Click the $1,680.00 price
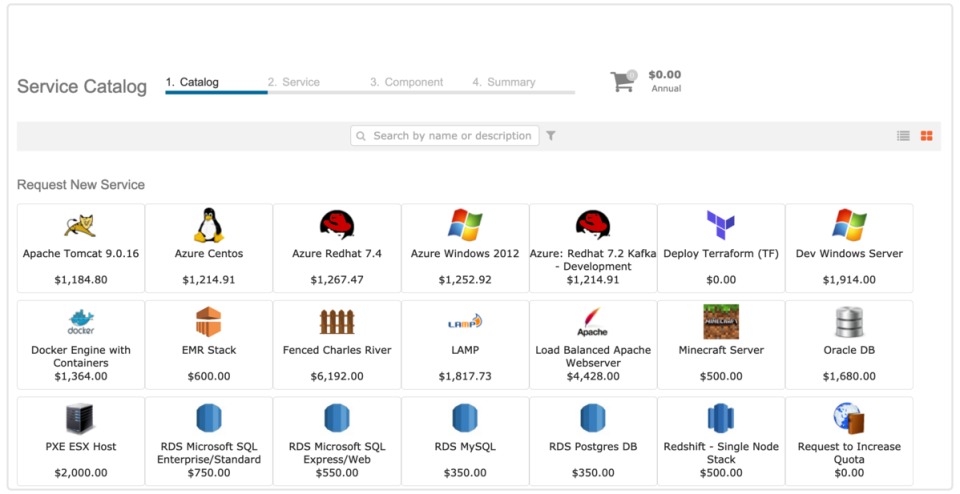960x494 pixels. [x=849, y=376]
